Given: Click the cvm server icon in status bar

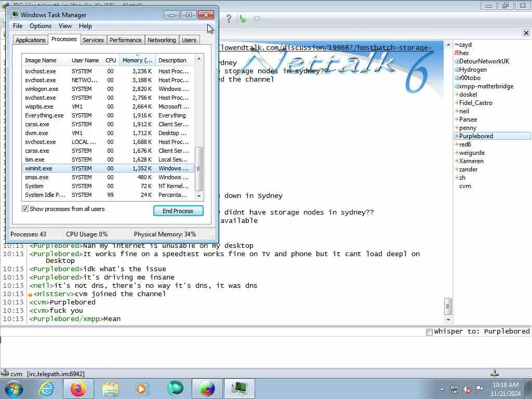Looking at the screenshot, I should [x=5, y=373].
